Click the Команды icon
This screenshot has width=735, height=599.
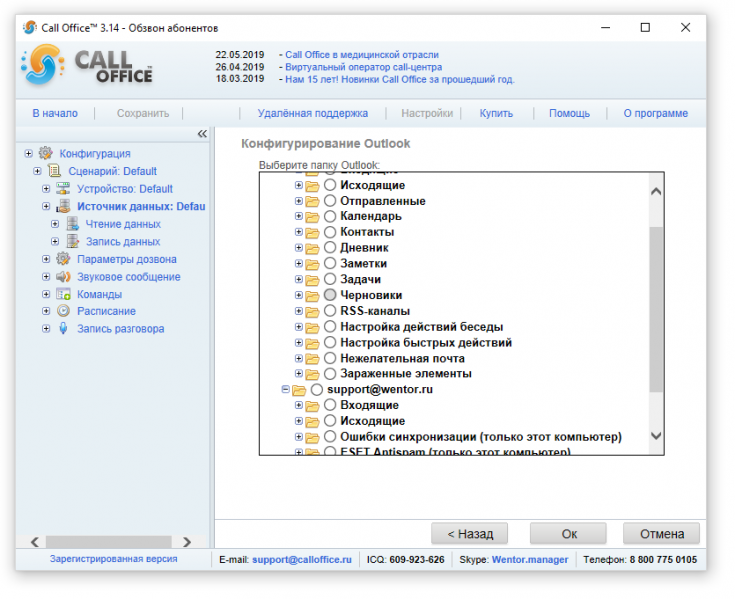point(63,294)
